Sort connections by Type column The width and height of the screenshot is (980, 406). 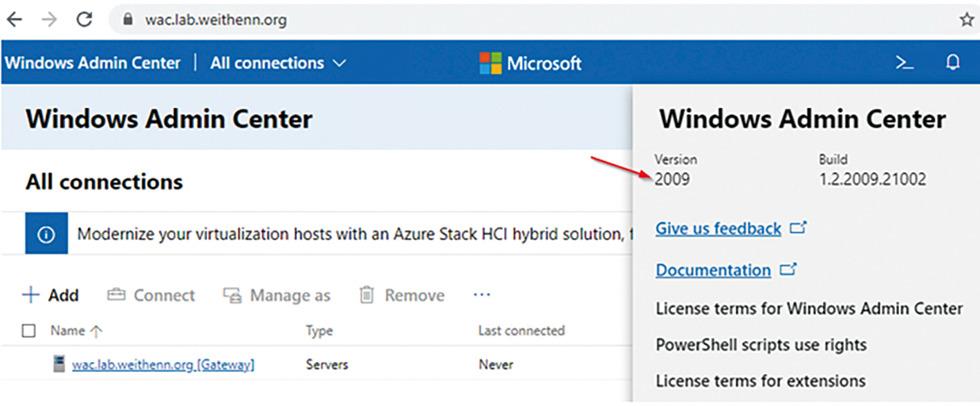320,331
